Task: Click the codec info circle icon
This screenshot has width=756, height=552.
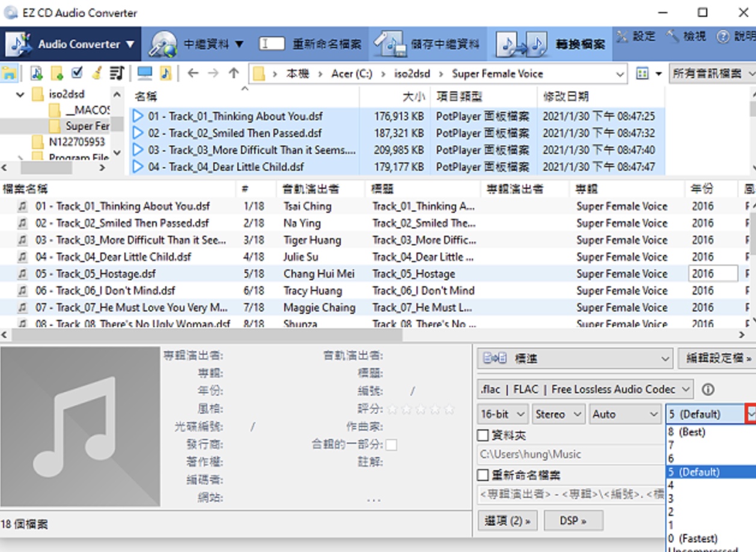Action: (708, 389)
